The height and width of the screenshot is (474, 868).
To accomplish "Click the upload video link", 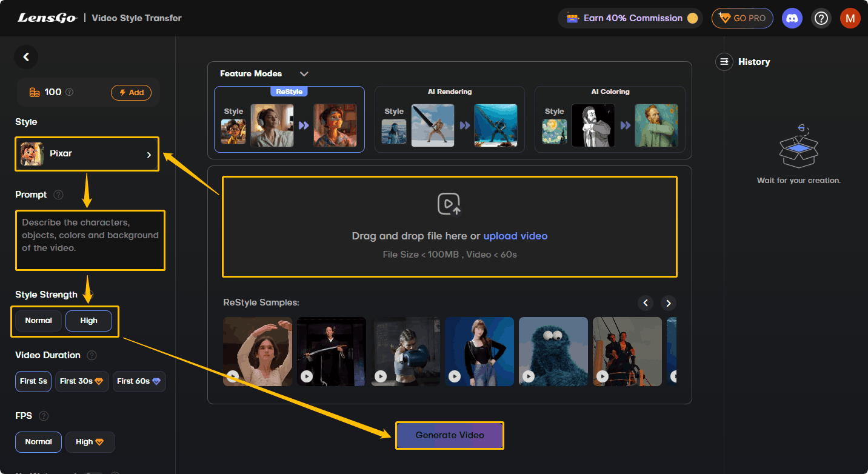I will click(x=515, y=236).
